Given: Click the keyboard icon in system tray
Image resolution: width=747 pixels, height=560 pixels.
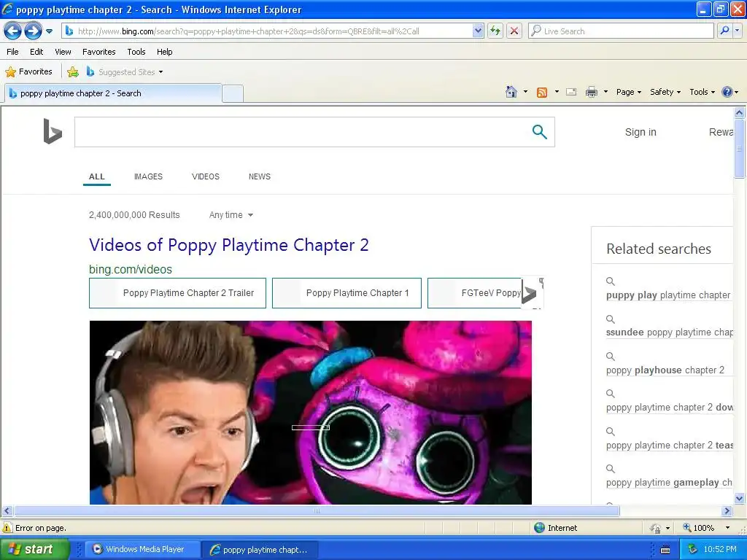Looking at the screenshot, I should 665,550.
